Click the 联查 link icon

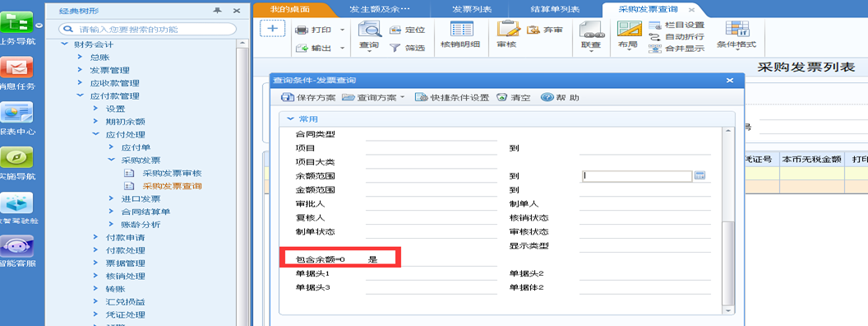point(591,30)
